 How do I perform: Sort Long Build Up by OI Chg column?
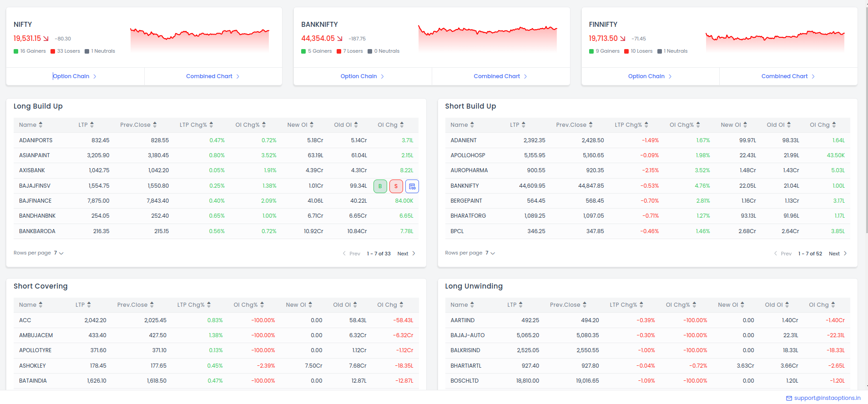pos(391,125)
